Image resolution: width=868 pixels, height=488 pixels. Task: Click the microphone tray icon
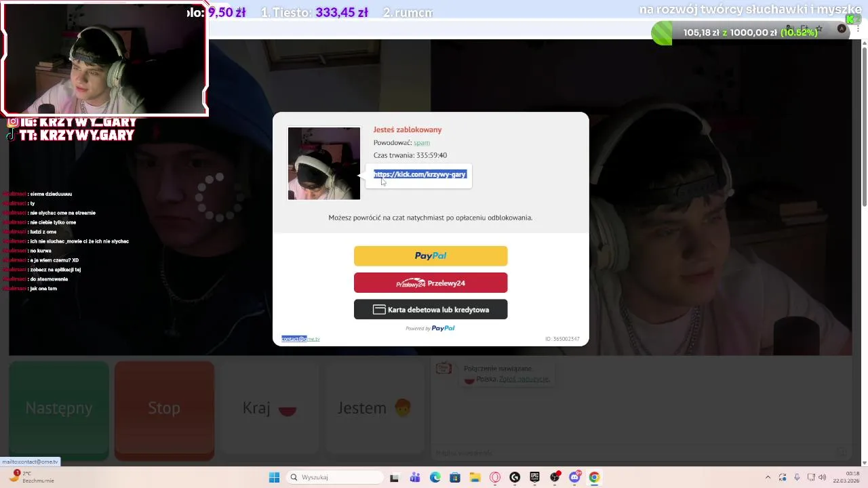point(797,477)
